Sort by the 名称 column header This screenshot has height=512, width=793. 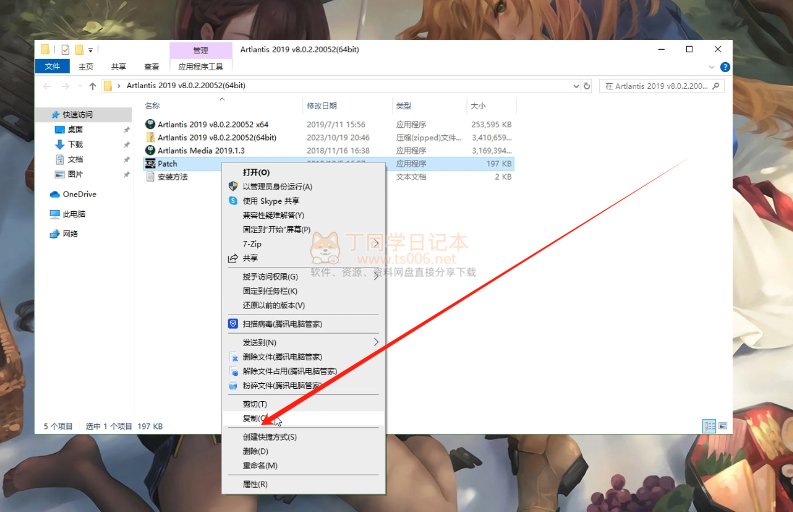click(152, 106)
